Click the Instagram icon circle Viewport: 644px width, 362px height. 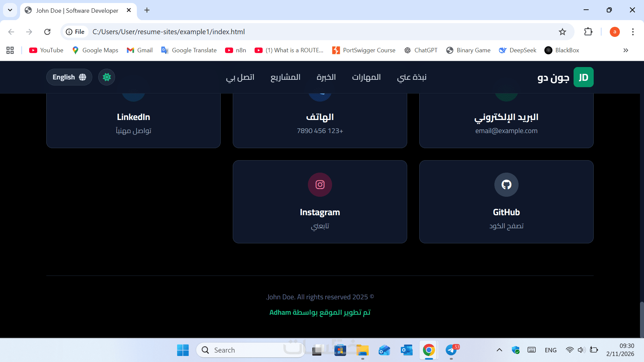320,185
